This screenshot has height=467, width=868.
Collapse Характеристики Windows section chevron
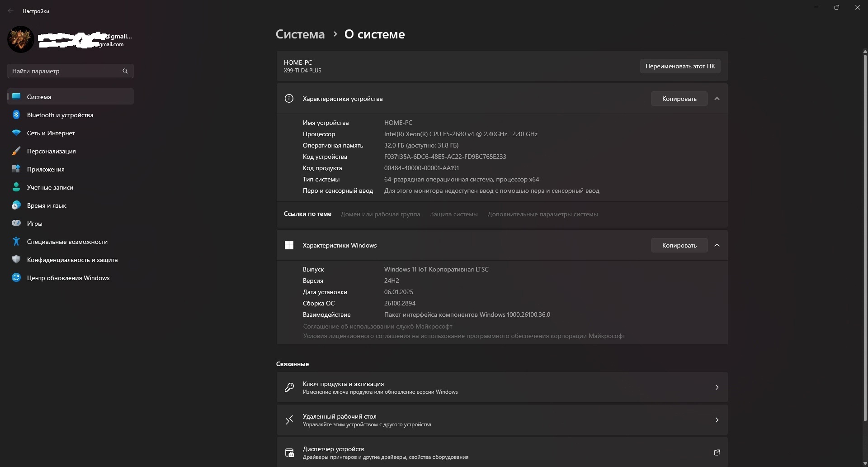717,245
